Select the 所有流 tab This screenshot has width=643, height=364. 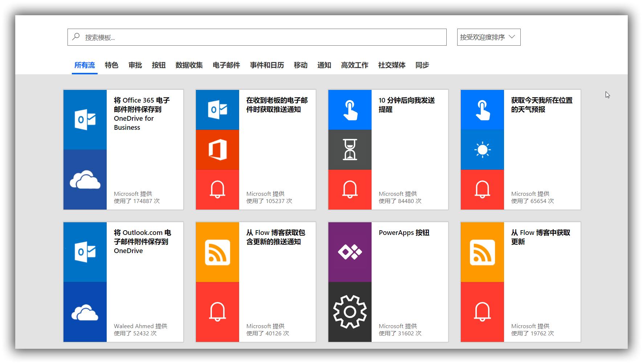pos(85,65)
